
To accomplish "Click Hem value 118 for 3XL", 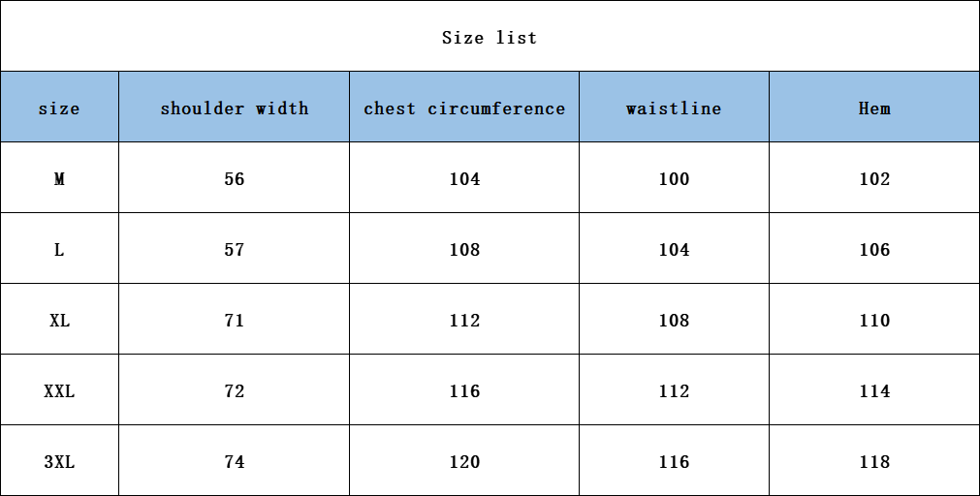I will (x=874, y=462).
